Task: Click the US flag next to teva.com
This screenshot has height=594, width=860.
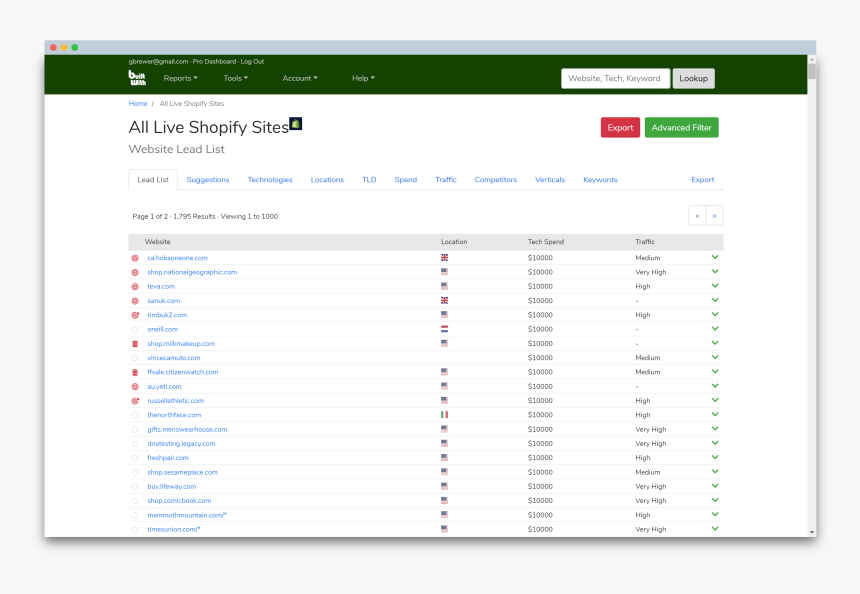Action: point(444,286)
